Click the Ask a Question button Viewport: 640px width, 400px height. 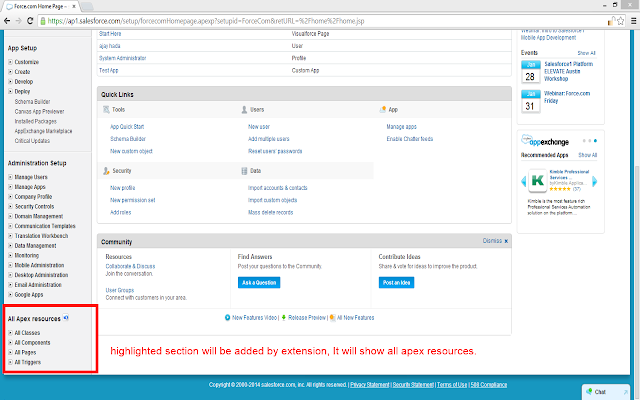click(x=259, y=282)
